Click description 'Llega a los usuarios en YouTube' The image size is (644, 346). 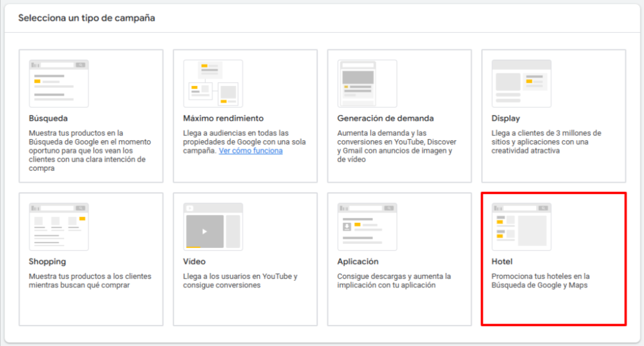pyautogui.click(x=241, y=281)
